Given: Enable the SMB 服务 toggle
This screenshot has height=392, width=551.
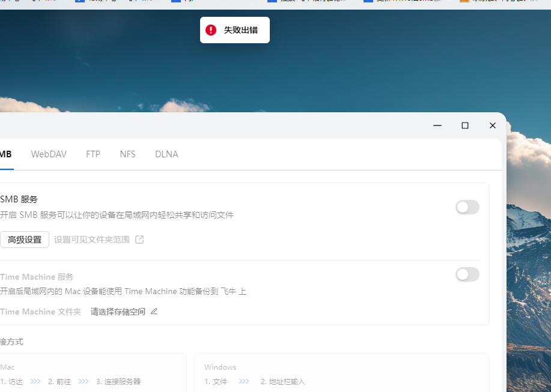Looking at the screenshot, I should [467, 207].
